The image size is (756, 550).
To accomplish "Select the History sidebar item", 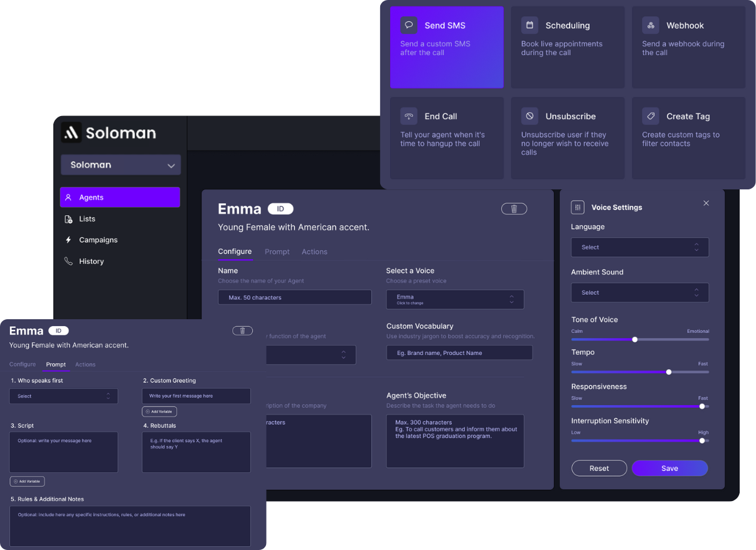I will 91,262.
